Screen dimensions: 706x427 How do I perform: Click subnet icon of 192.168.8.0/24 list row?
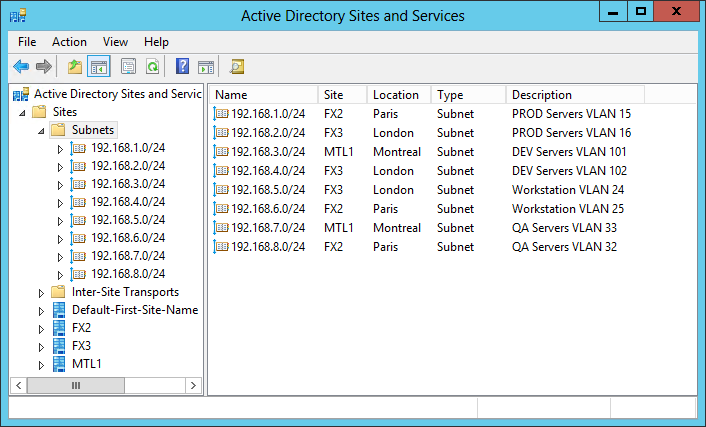pos(221,247)
